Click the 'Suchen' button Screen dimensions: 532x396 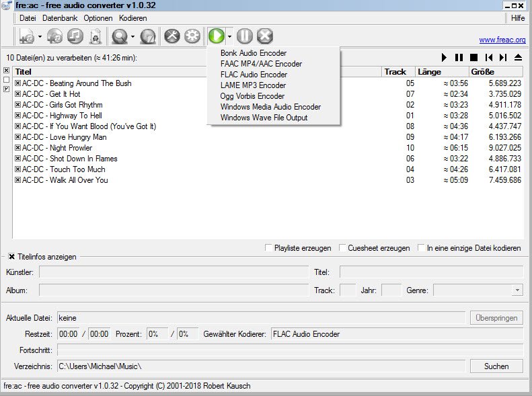[x=496, y=366]
